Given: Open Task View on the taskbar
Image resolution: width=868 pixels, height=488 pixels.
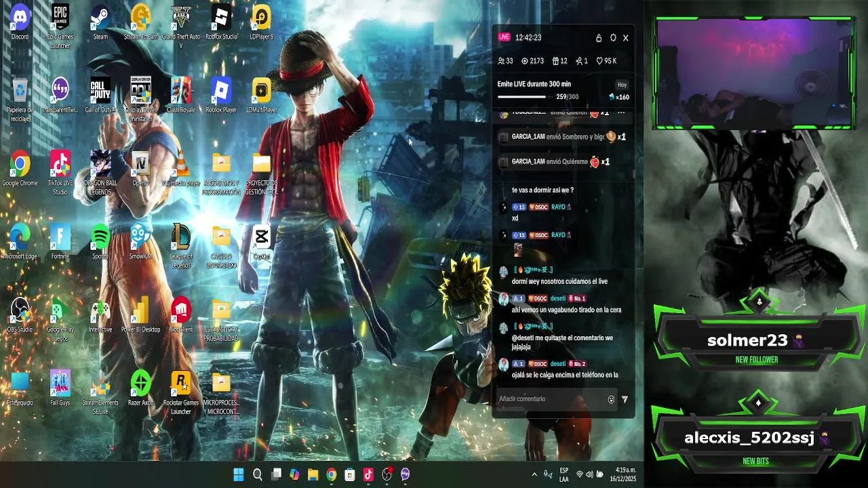Looking at the screenshot, I should point(276,475).
